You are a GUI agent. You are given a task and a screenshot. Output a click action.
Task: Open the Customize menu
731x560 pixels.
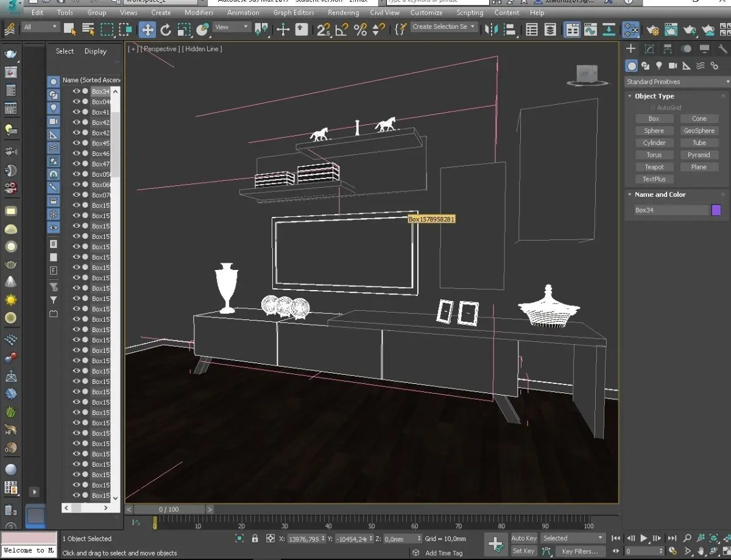click(426, 12)
